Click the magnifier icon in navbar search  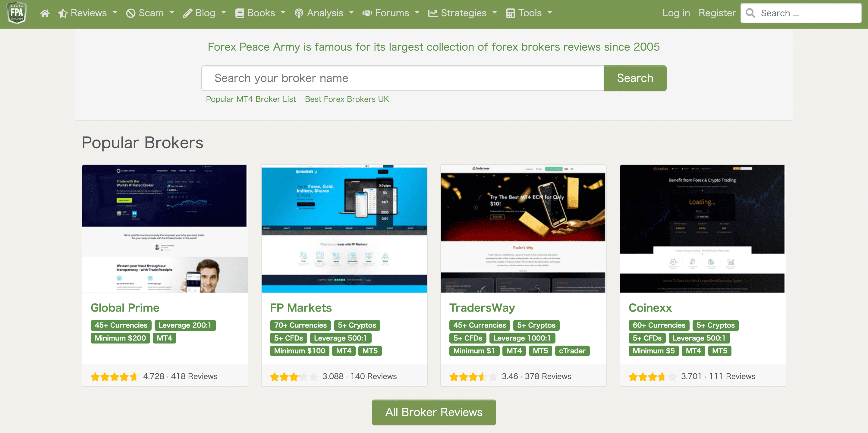click(750, 13)
